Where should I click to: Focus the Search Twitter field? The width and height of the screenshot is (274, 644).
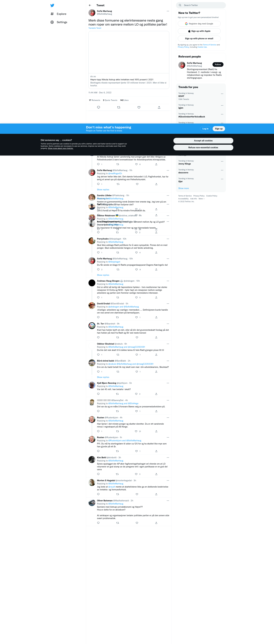coord(201,5)
